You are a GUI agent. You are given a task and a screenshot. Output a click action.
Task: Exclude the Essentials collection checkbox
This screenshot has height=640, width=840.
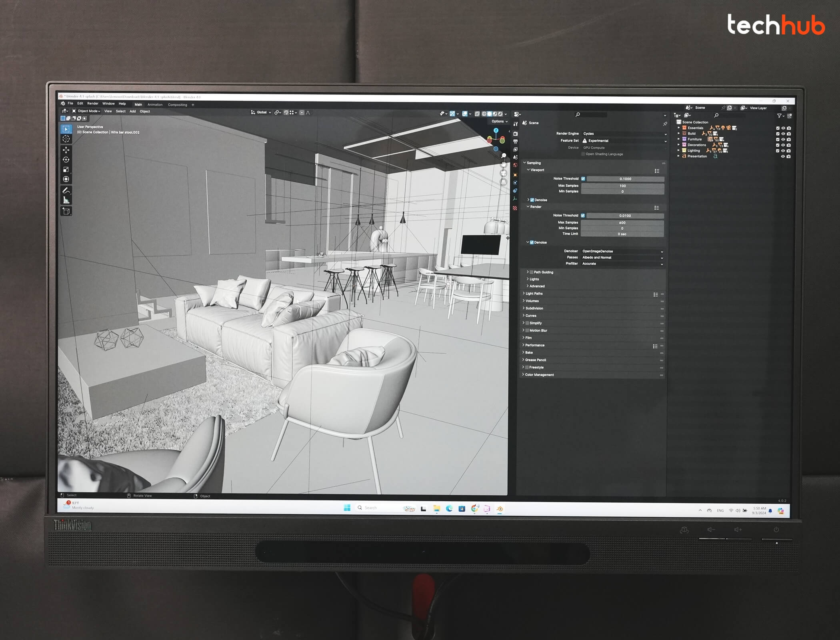coord(778,128)
